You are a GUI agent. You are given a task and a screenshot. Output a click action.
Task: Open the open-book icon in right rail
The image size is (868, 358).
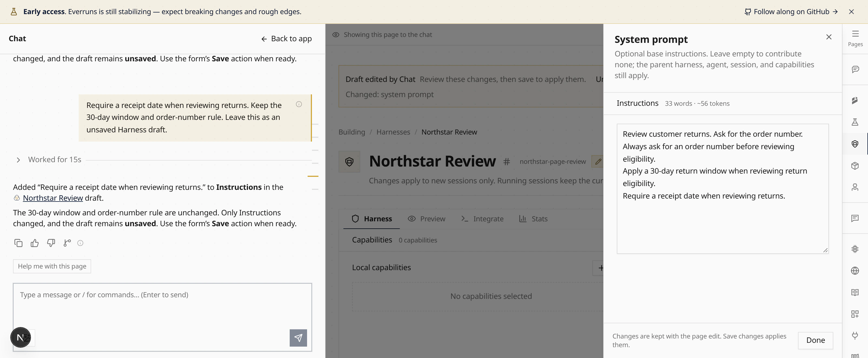click(855, 292)
